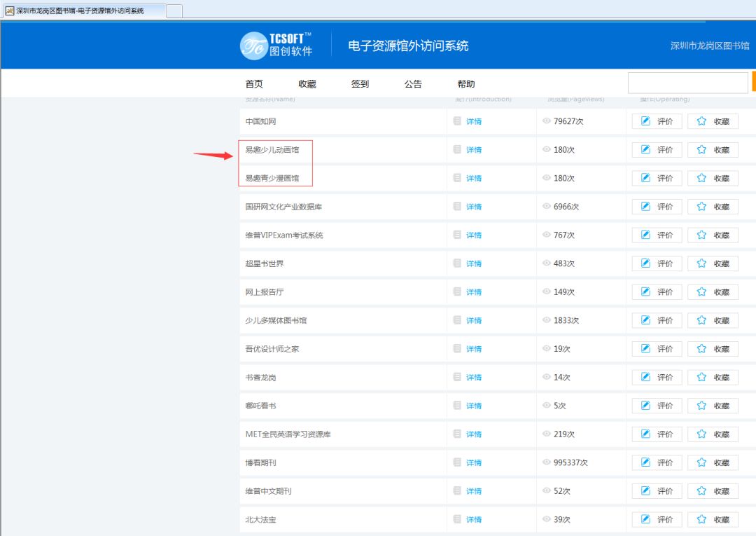756x536 pixels.
Task: Click the orange search button beside the input
Action: point(754,83)
